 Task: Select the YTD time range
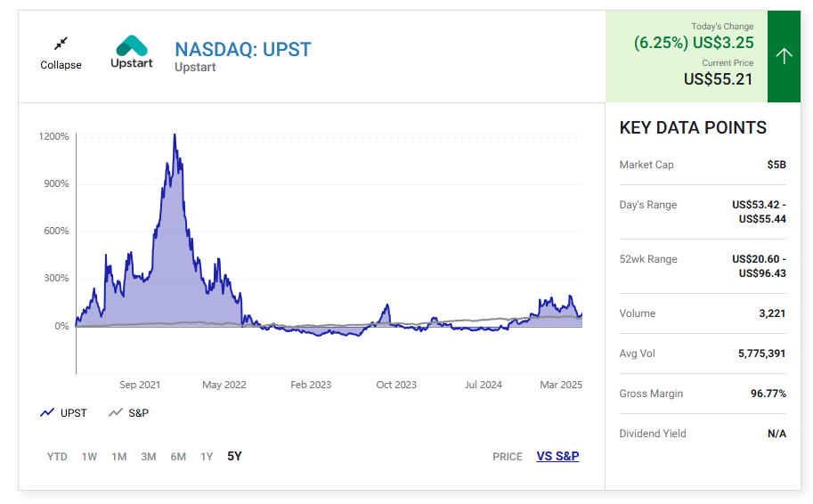[57, 457]
